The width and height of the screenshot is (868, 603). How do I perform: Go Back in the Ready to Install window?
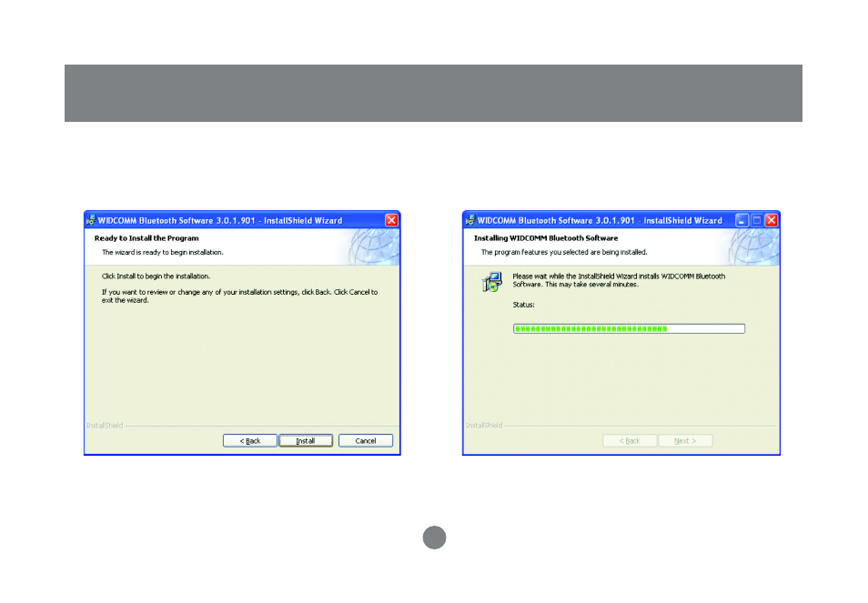(249, 440)
